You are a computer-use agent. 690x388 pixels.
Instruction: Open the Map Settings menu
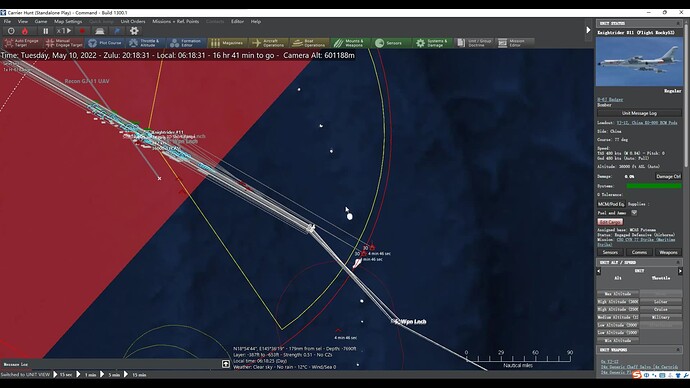(x=68, y=21)
